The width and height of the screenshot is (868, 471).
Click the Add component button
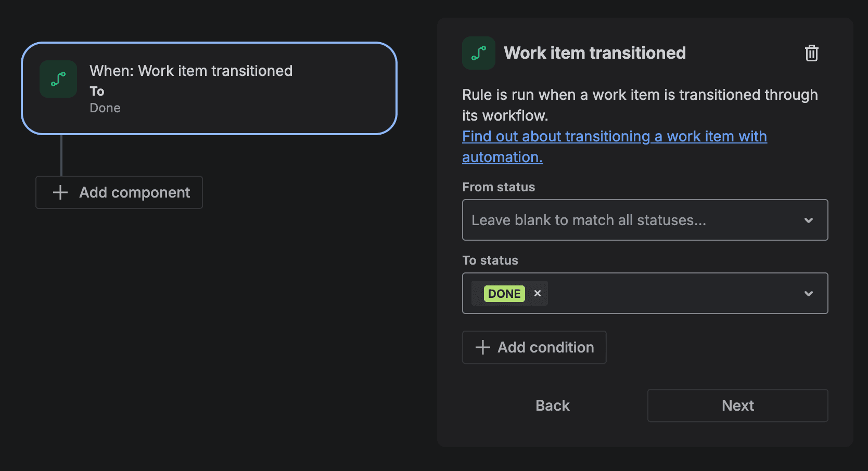pos(119,192)
